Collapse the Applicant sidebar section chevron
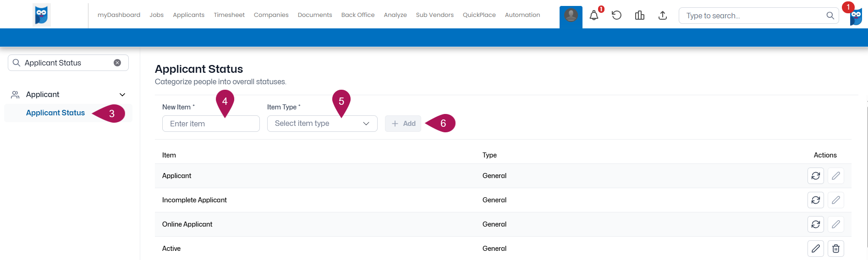868x260 pixels. [122, 95]
